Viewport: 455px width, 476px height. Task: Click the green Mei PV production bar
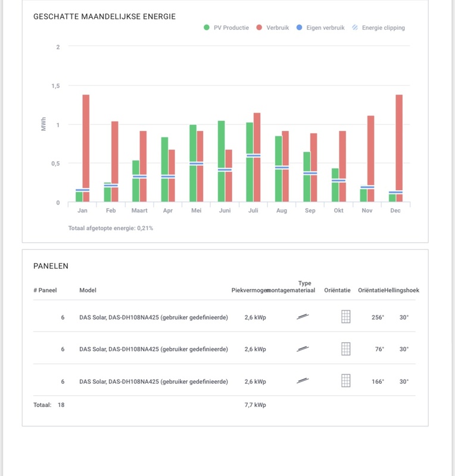tap(193, 163)
